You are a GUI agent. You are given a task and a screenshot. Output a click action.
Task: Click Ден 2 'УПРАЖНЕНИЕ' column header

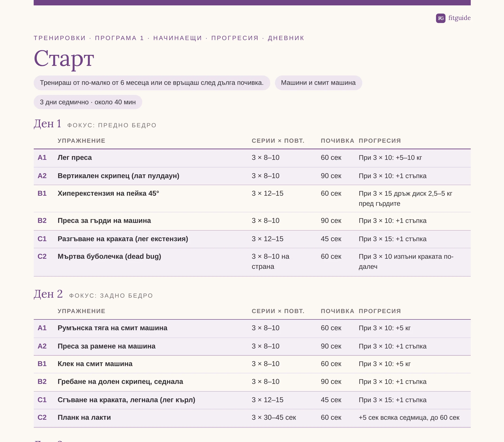[82, 311]
